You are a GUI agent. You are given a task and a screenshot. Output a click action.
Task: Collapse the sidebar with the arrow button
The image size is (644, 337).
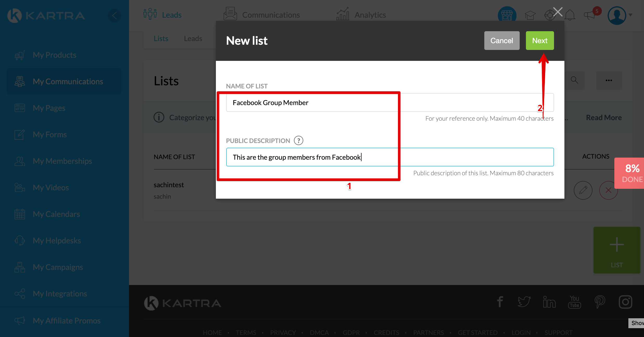pos(114,16)
